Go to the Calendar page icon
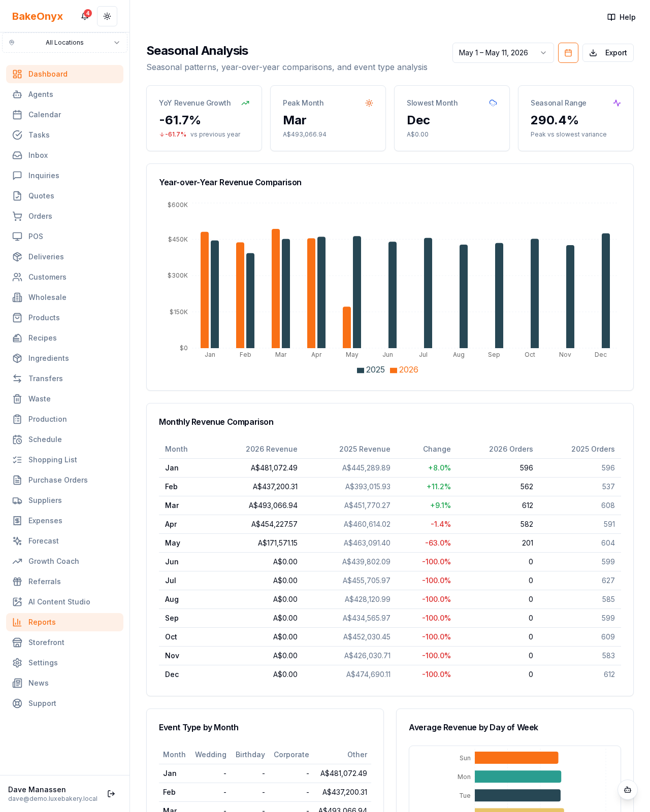650x812 pixels. [17, 115]
